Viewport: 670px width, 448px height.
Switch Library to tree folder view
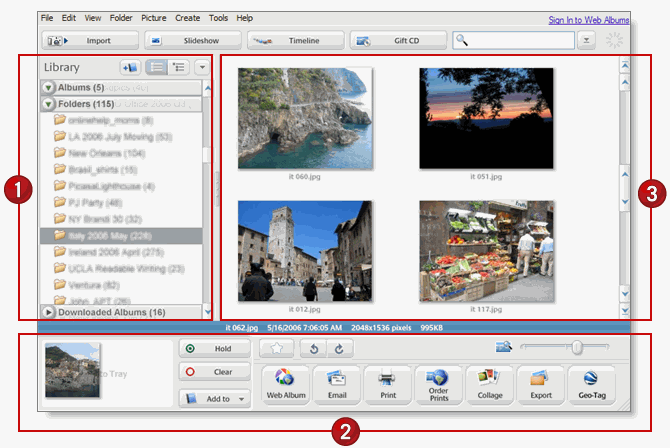[x=179, y=67]
